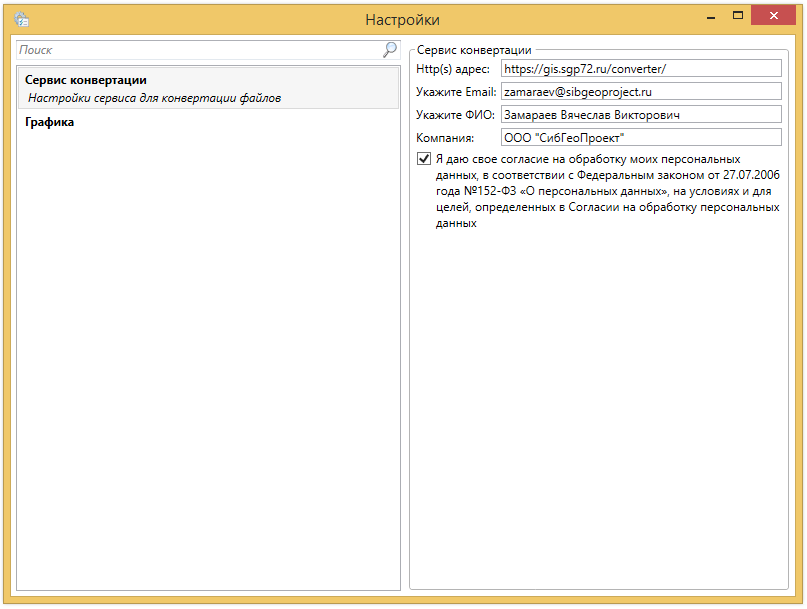Click the Http(s) адрес label
The height and width of the screenshot is (609, 807).
(453, 69)
